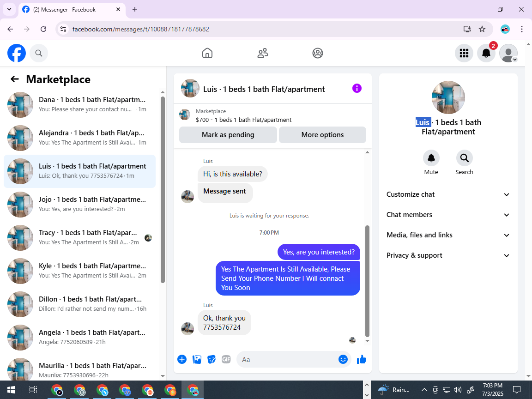Go back with the browser back arrow
Viewport: 532px width, 399px height.
[x=10, y=29]
